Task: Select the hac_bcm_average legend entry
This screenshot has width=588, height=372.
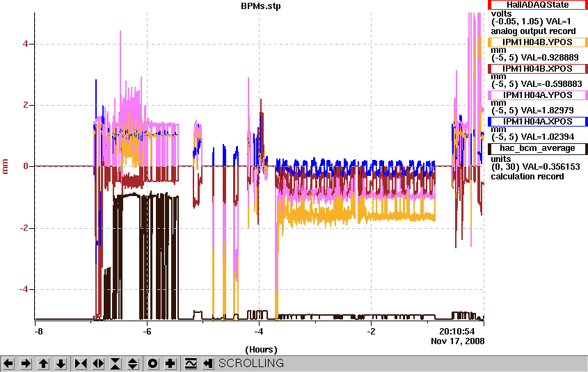Action: pyautogui.click(x=537, y=148)
